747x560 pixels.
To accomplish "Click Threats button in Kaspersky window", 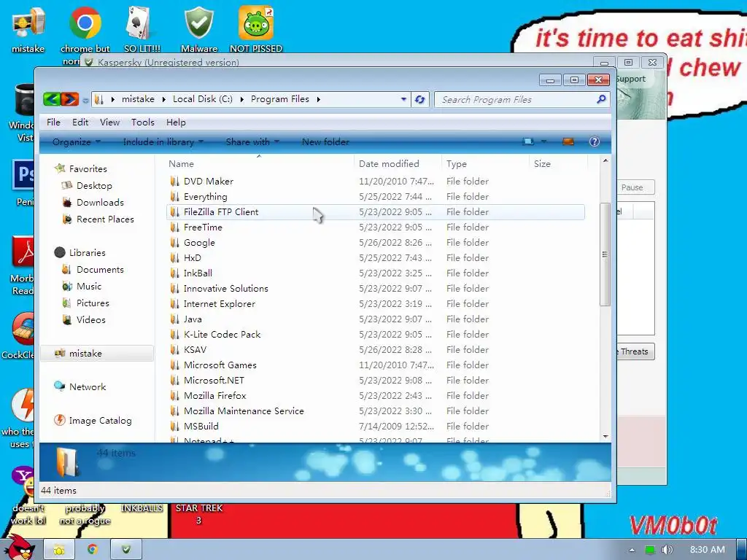I will [x=636, y=351].
